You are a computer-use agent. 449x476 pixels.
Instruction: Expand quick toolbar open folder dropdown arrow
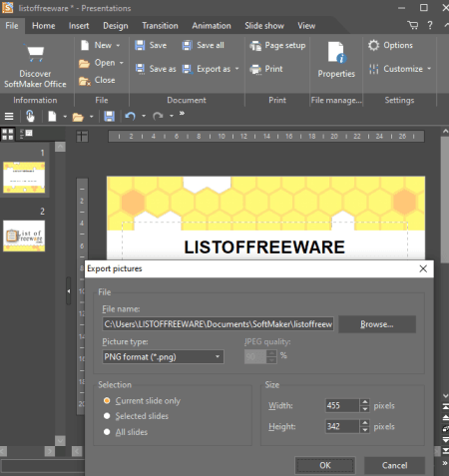(91, 117)
